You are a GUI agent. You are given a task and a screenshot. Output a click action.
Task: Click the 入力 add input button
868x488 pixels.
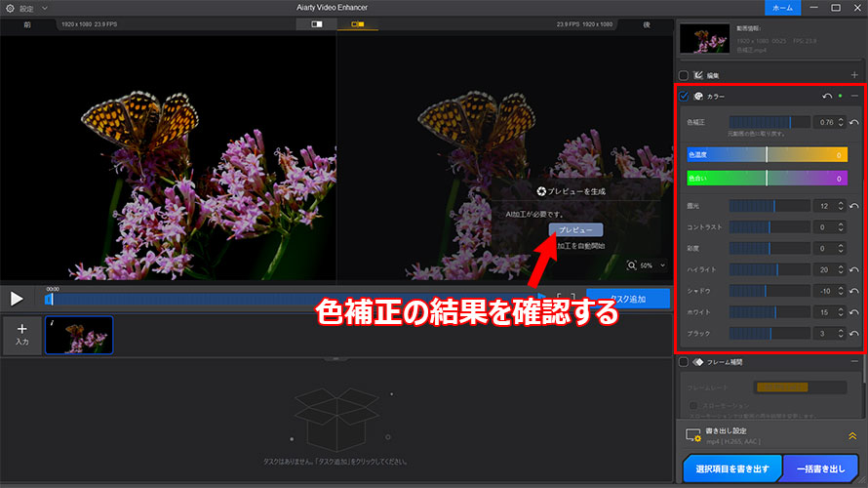[x=21, y=335]
